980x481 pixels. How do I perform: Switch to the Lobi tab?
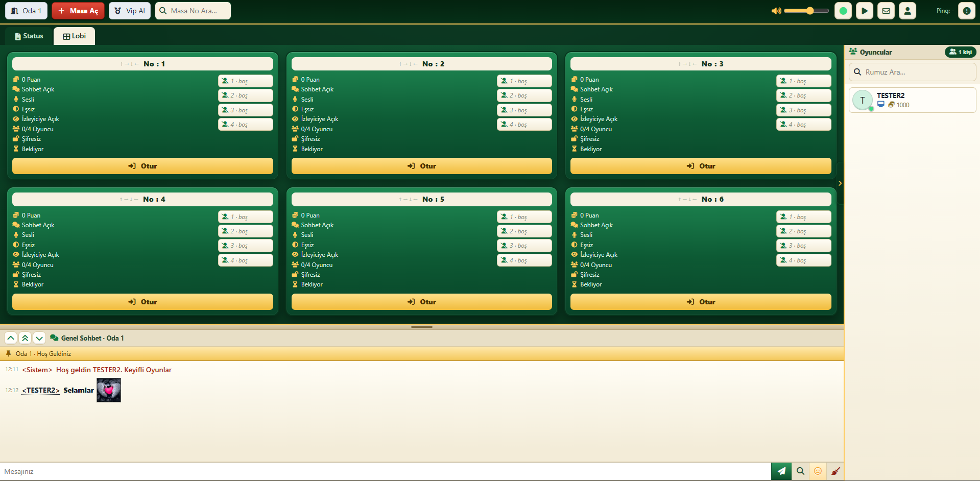(75, 36)
